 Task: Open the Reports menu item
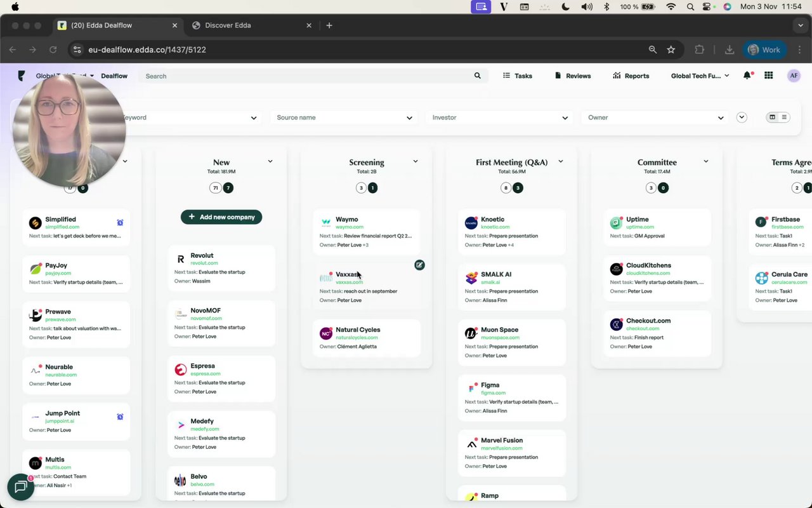click(631, 76)
